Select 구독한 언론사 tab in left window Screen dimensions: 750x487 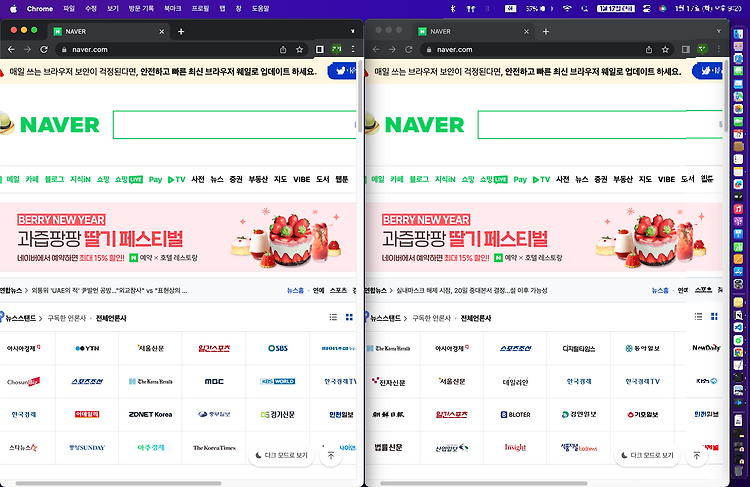(66, 318)
